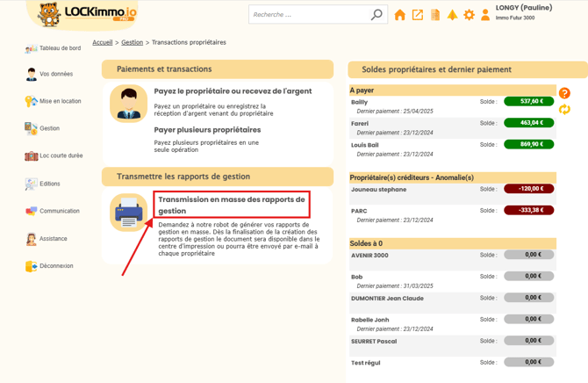This screenshot has height=383, width=588.
Task: Open Transmission en masse des rapports de gestion
Action: click(232, 205)
